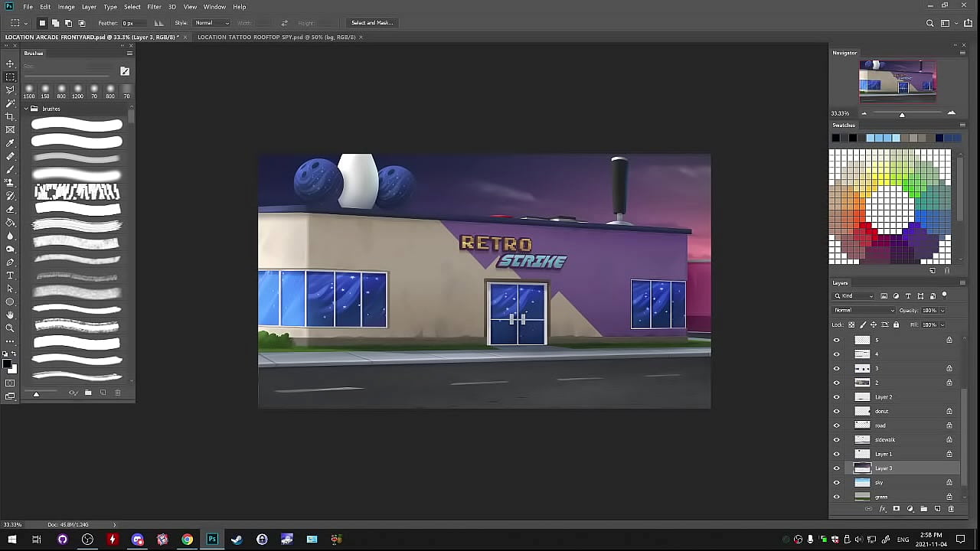Select the Horizontal Type tool

(10, 275)
